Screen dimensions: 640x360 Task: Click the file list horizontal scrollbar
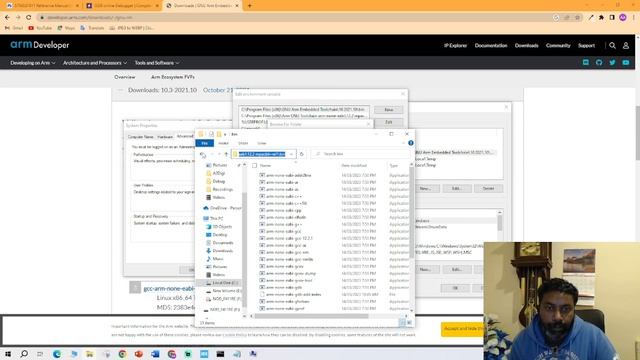click(x=311, y=316)
